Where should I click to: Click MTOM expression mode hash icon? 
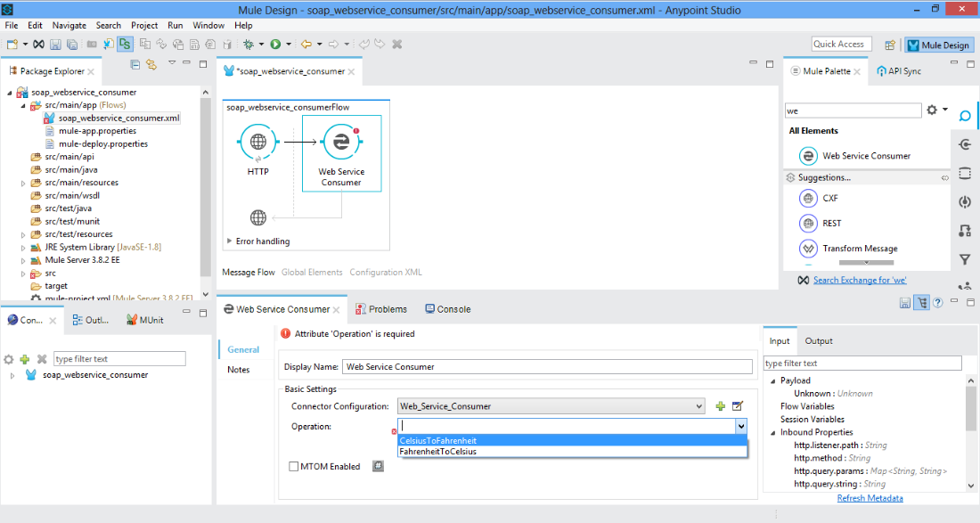pos(378,466)
